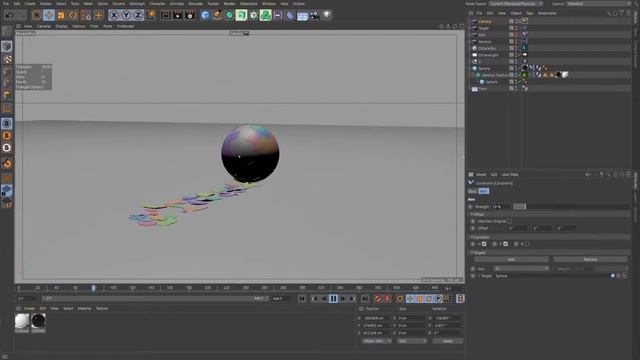Toggle X-axis lock
The image size is (640, 360).
pos(114,16)
